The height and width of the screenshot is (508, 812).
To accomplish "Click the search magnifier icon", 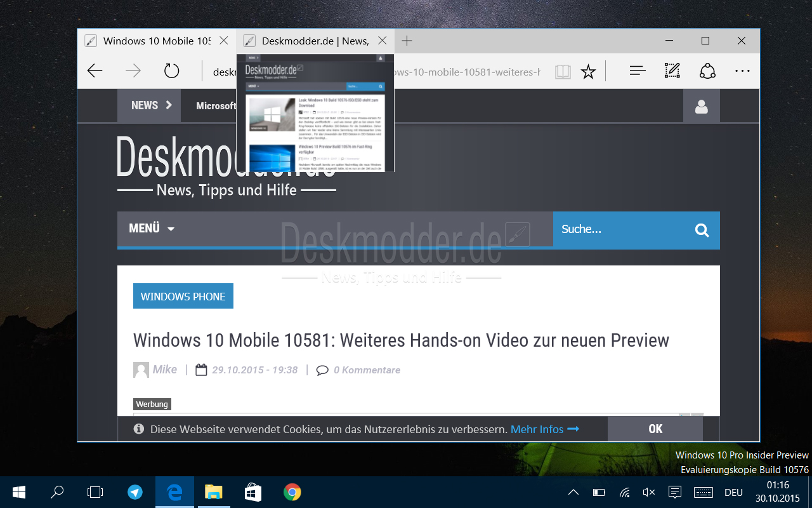I will click(702, 230).
